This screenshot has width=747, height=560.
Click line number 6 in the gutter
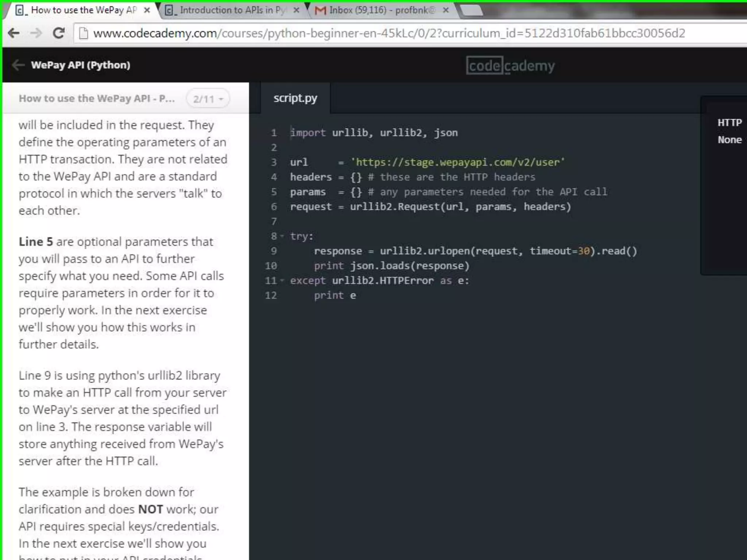(274, 207)
